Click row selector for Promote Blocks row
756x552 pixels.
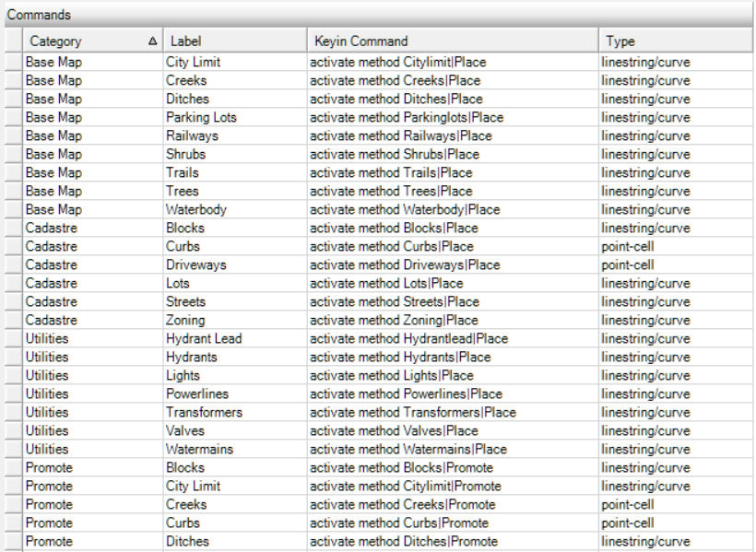[x=14, y=467]
